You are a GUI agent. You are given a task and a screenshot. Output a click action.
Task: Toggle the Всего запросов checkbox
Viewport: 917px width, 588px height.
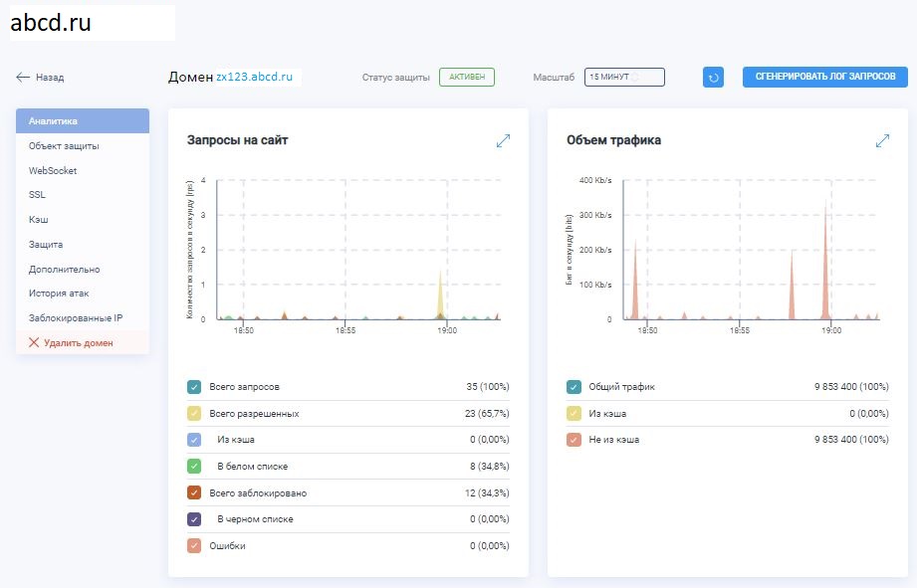194,387
